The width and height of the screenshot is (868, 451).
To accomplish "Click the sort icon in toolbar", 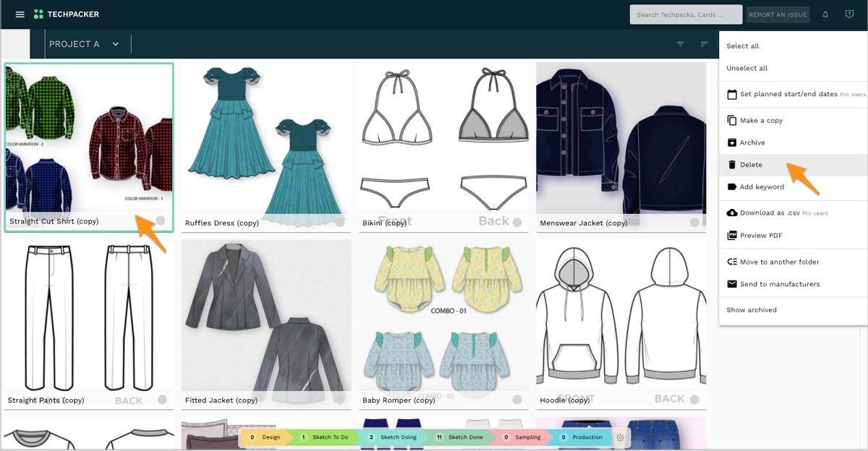I will pyautogui.click(x=705, y=44).
